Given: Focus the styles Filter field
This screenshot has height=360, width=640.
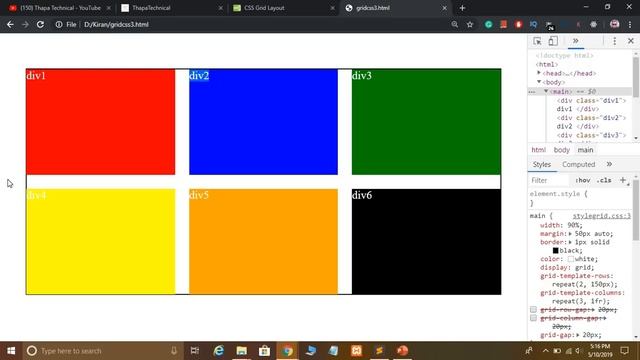Looking at the screenshot, I should click(549, 180).
